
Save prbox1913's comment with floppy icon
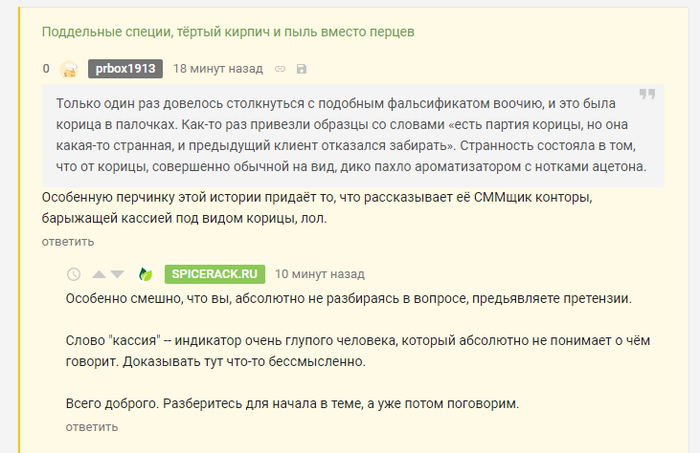coord(302,69)
